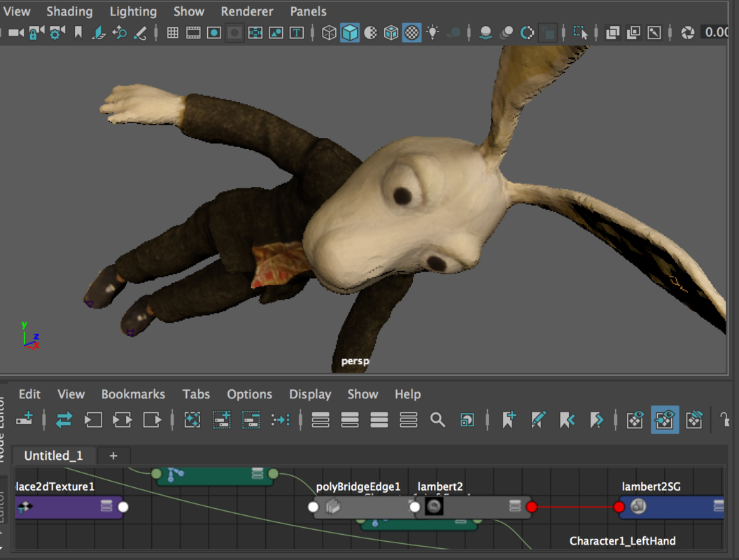Image resolution: width=739 pixels, height=560 pixels.
Task: Toggle the use all lights bulb icon
Action: tap(433, 33)
